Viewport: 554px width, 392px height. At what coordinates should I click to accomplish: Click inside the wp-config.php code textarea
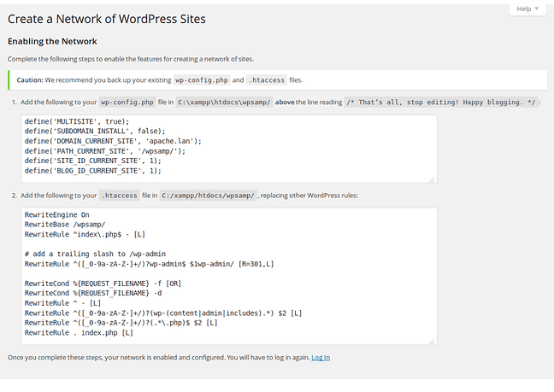click(229, 149)
